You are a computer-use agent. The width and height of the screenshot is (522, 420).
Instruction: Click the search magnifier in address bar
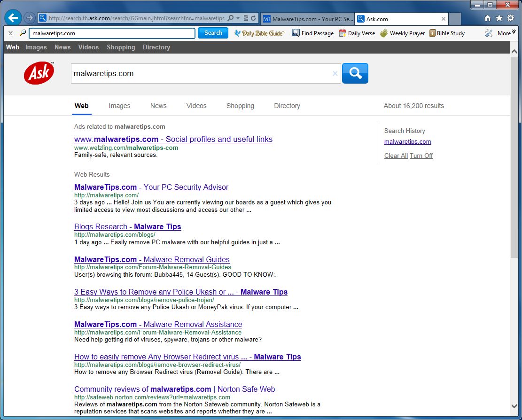point(230,18)
